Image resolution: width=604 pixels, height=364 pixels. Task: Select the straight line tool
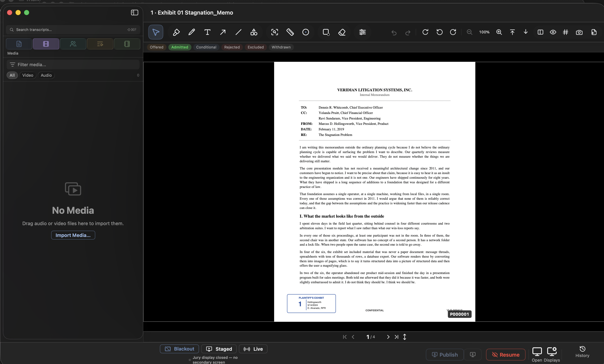click(x=238, y=32)
